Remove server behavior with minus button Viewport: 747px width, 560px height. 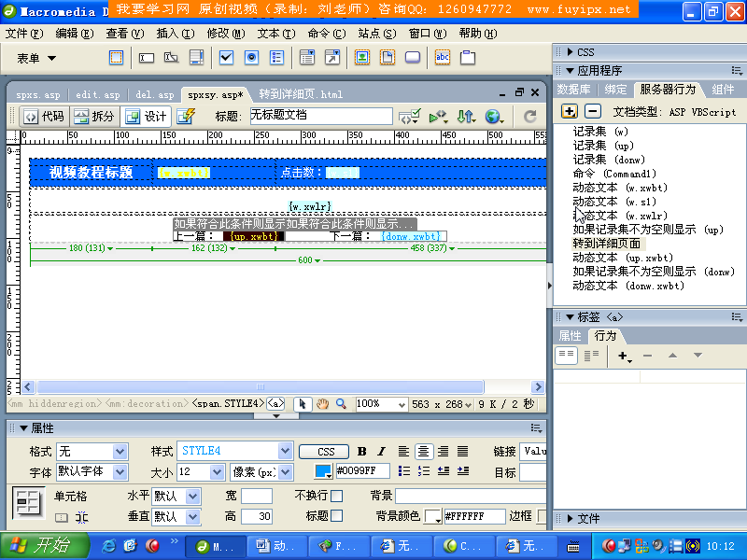593,111
